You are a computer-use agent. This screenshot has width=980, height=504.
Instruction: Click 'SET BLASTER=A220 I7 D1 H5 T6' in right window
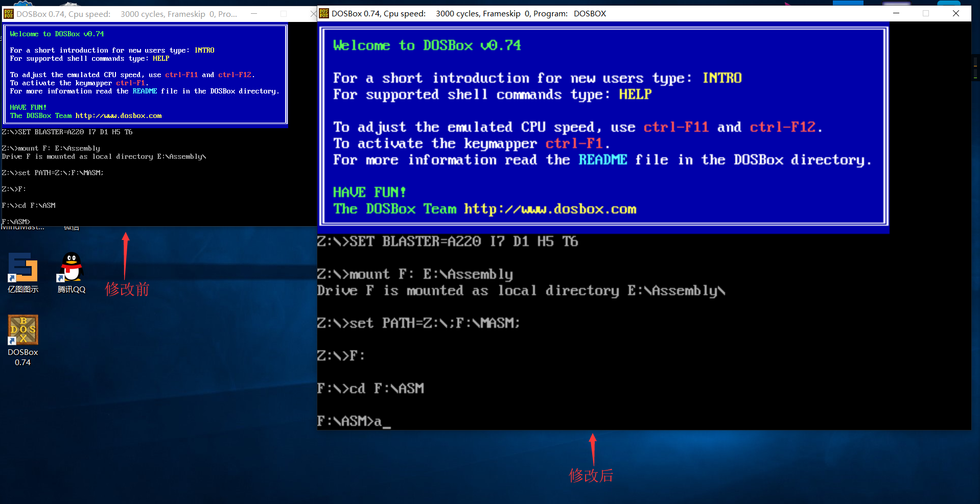[x=464, y=242]
